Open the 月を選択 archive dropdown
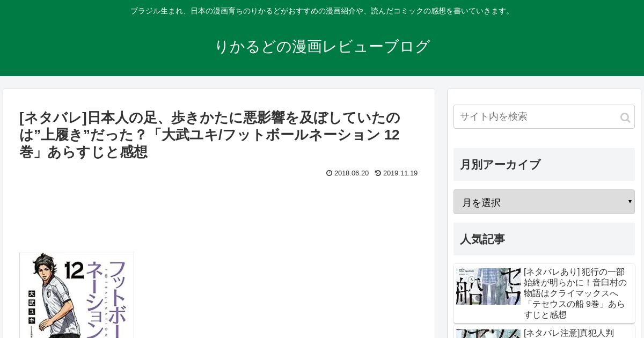Screen dimensions: 644x338 pos(544,202)
